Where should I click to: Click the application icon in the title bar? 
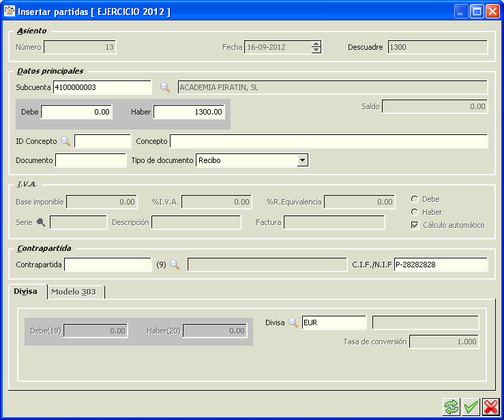pyautogui.click(x=10, y=11)
